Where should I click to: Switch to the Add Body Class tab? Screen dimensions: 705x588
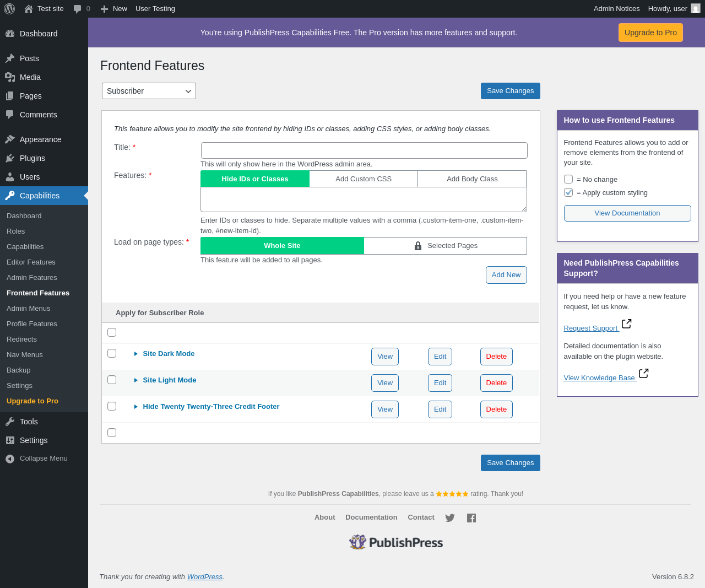click(472, 179)
